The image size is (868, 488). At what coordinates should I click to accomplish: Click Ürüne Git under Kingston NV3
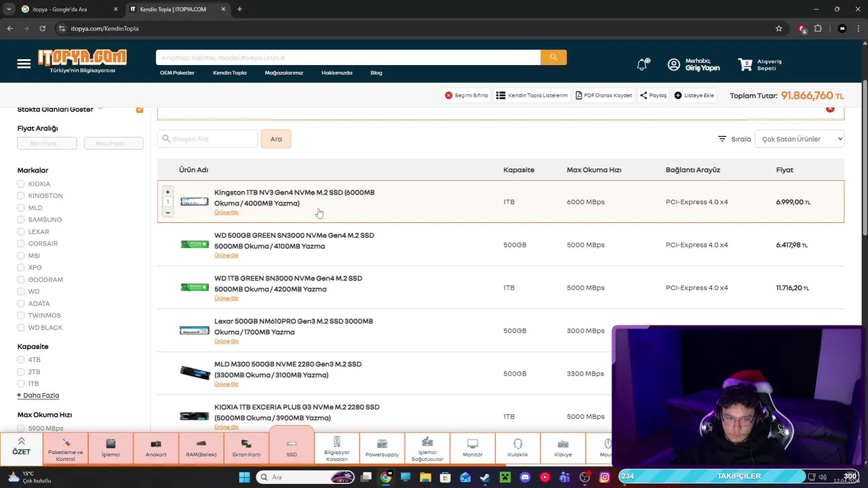(x=226, y=213)
